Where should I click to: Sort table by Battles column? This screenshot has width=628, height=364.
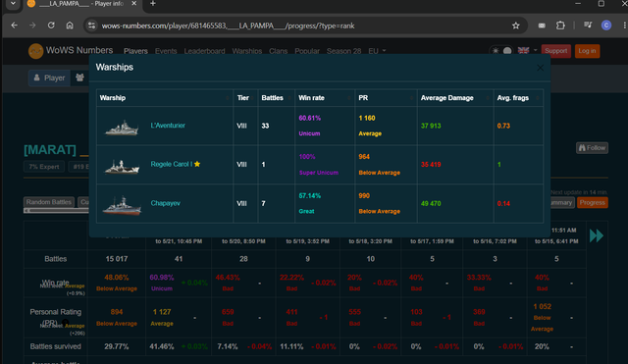[x=277, y=98]
